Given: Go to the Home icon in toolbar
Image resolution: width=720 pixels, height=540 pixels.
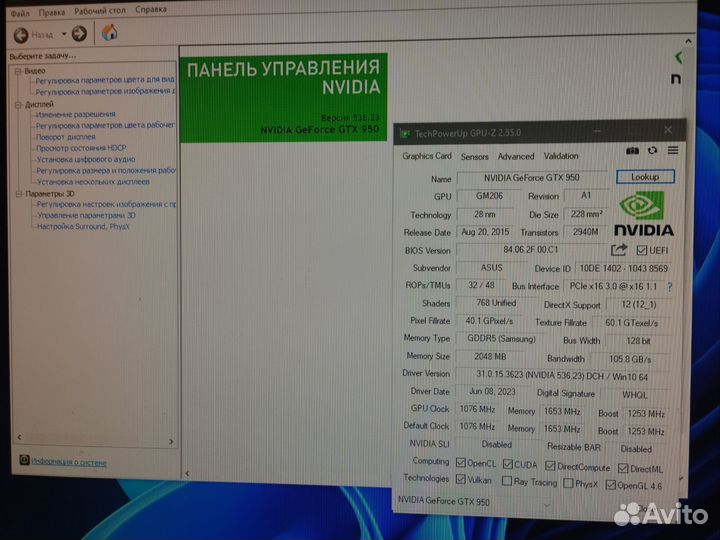Looking at the screenshot, I should click(x=109, y=33).
